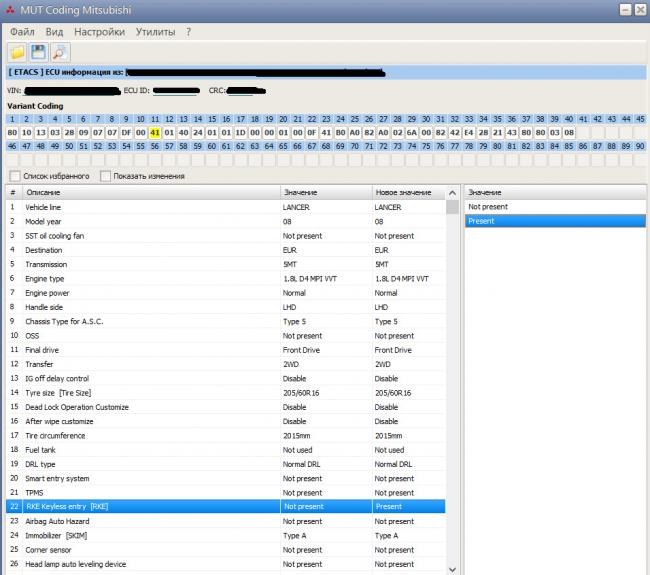Click the Mitsubishi logo in title bar
Viewport: 650px width, 575px height.
[x=10, y=10]
